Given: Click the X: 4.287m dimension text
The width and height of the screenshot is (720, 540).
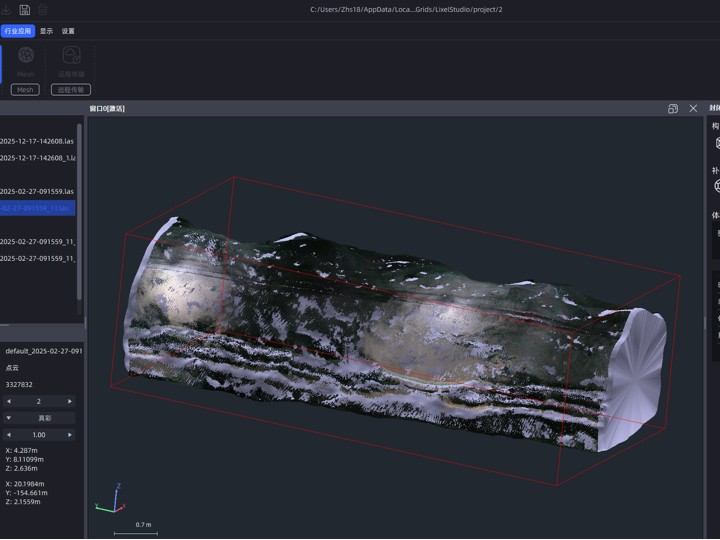Looking at the screenshot, I should 22,450.
